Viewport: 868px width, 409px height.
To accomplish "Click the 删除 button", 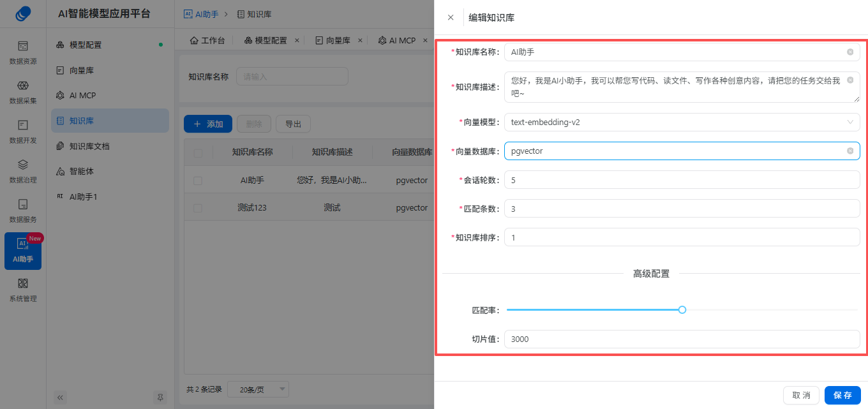I will tap(254, 124).
